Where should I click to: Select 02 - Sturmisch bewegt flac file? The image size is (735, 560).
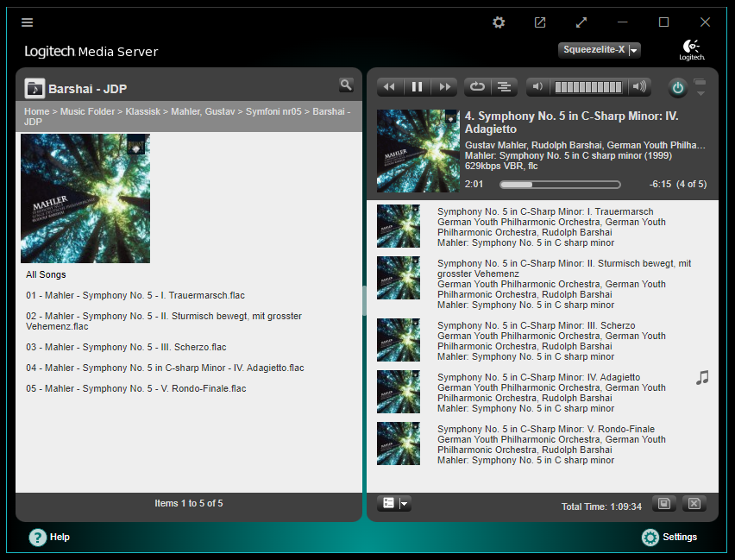click(x=164, y=321)
